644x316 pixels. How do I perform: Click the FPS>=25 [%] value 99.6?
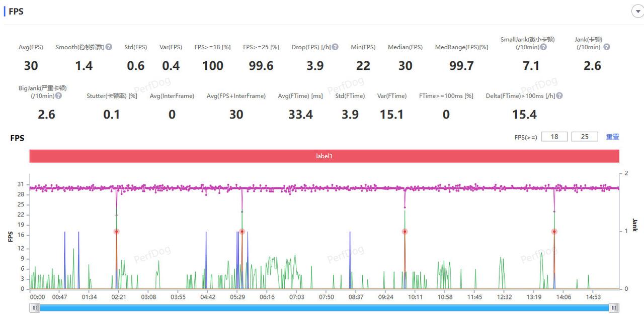[x=261, y=66]
